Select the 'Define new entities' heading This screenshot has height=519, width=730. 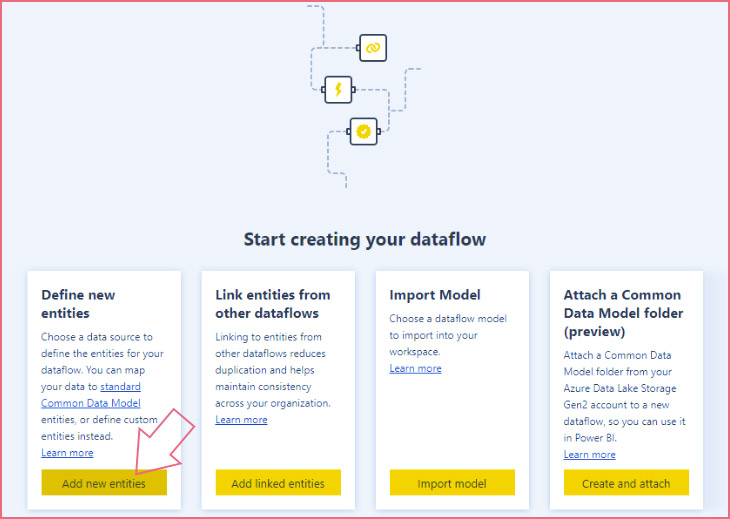tap(78, 304)
